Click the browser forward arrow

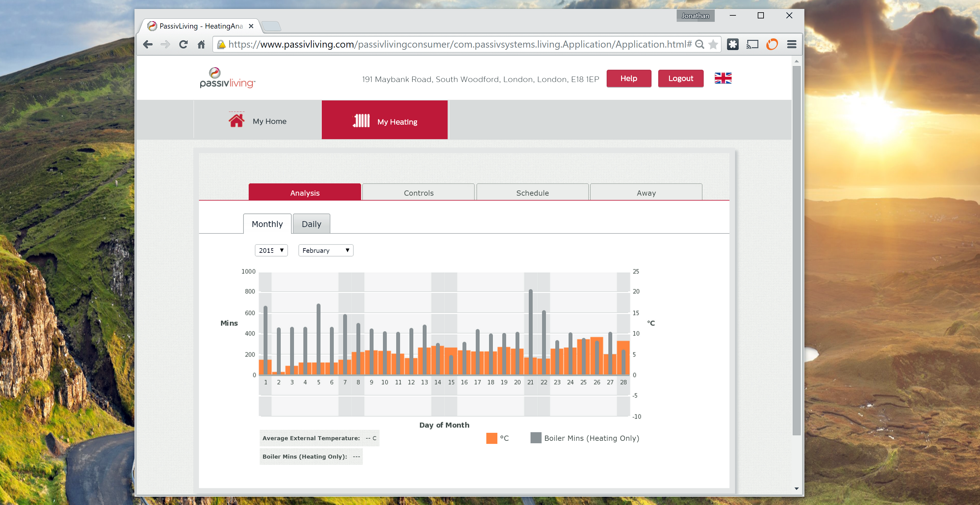165,45
